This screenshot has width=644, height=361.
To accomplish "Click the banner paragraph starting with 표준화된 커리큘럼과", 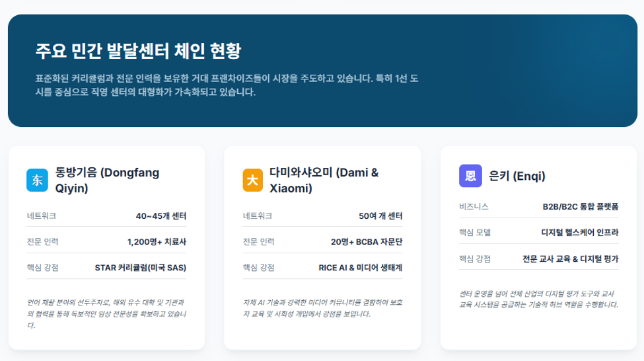I will (x=227, y=85).
